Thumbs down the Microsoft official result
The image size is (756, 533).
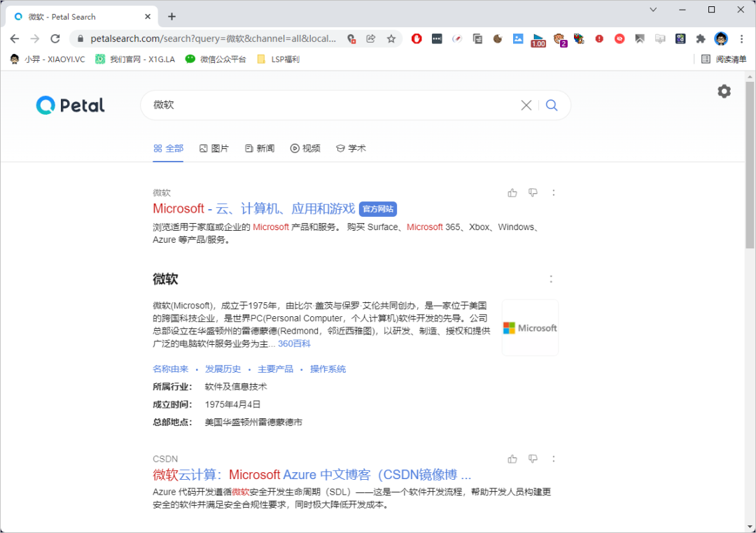tap(533, 192)
